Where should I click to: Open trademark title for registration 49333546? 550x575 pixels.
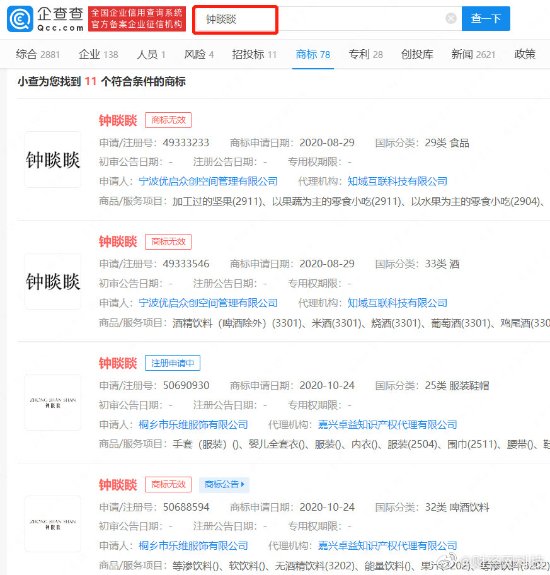[118, 242]
